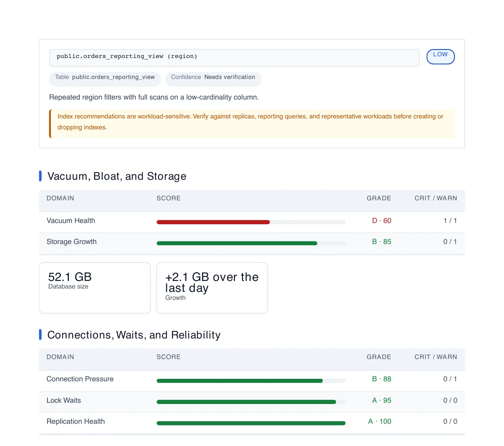Image resolution: width=504 pixels, height=446 pixels.
Task: Click CRIT / WARN header in Connections table
Action: (x=436, y=357)
